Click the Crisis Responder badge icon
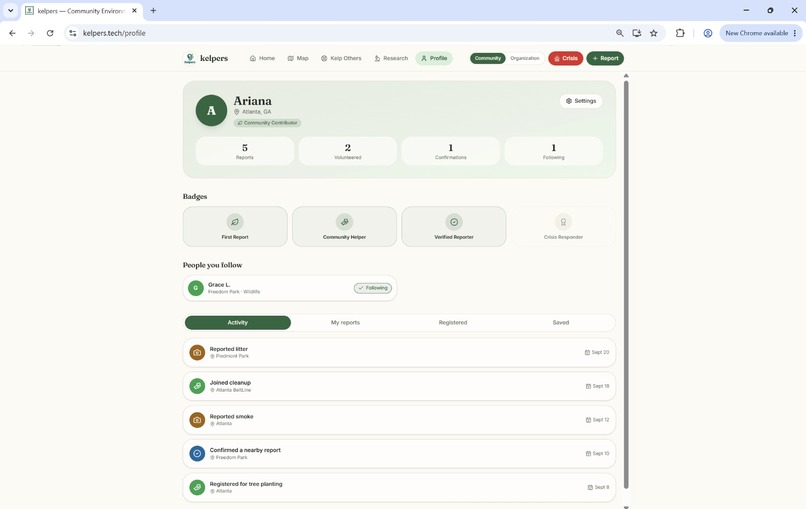Image resolution: width=806 pixels, height=509 pixels. tap(563, 222)
